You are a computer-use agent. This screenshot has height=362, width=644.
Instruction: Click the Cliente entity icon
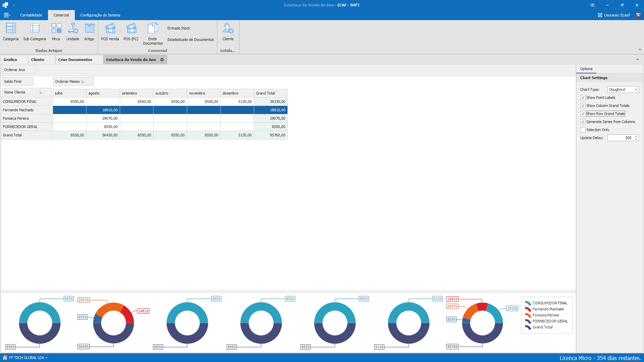pyautogui.click(x=228, y=28)
